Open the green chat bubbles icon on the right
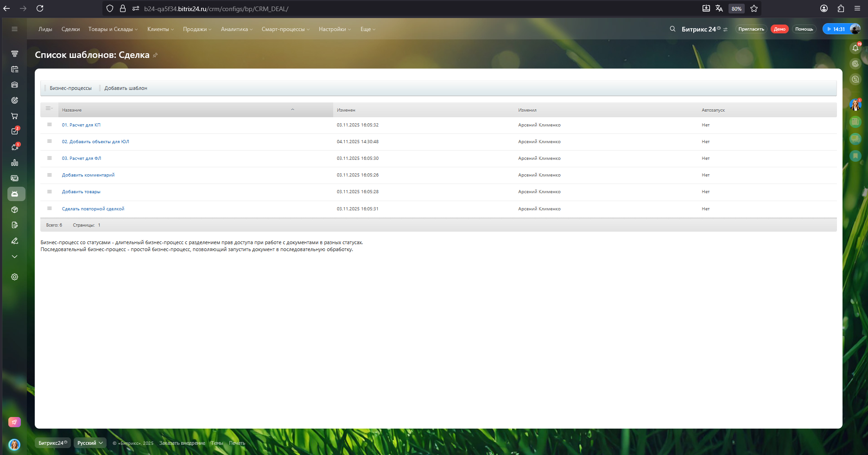 [855, 139]
